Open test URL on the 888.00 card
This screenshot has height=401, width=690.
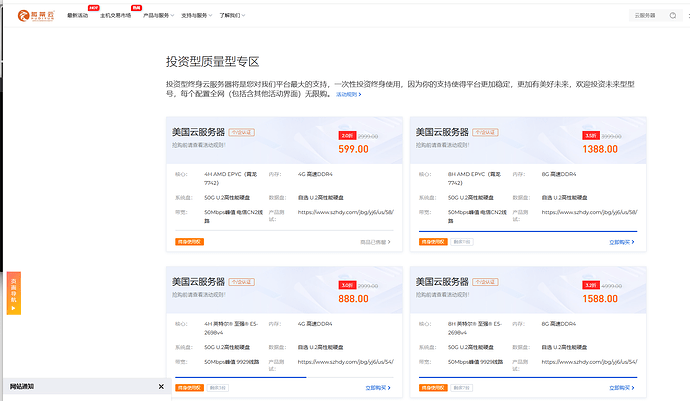(345, 362)
